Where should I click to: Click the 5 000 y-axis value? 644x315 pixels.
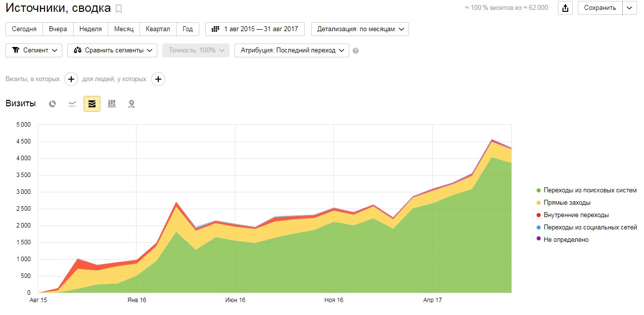23,125
